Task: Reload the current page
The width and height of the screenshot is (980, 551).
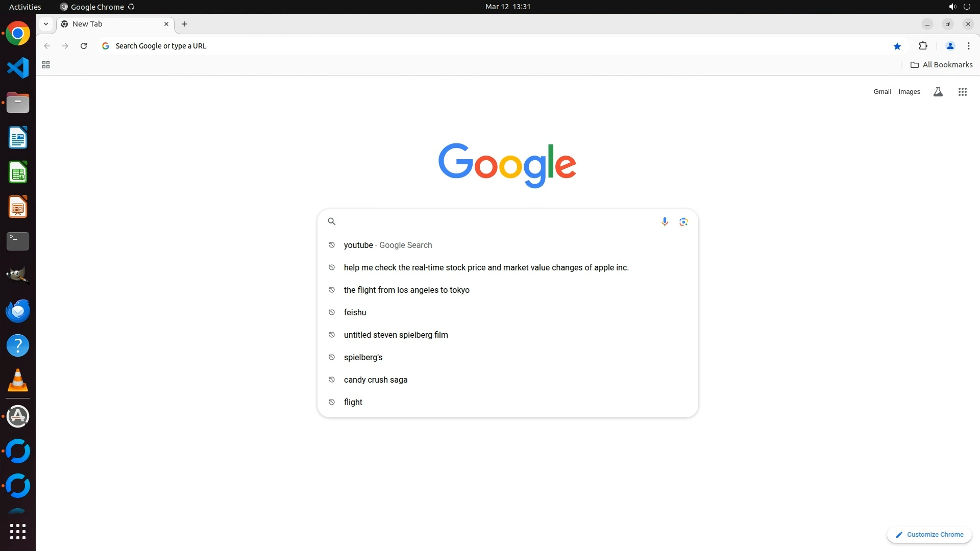Action: [x=84, y=46]
